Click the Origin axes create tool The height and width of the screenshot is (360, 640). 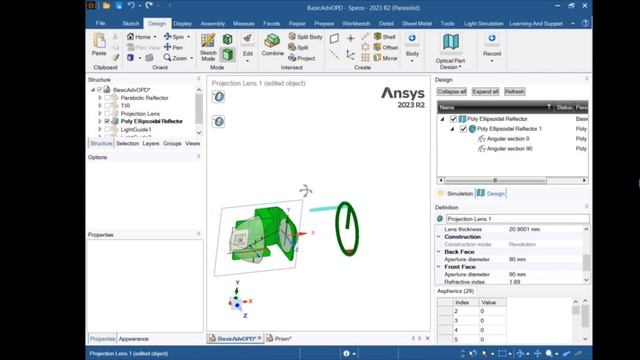[x=350, y=55]
